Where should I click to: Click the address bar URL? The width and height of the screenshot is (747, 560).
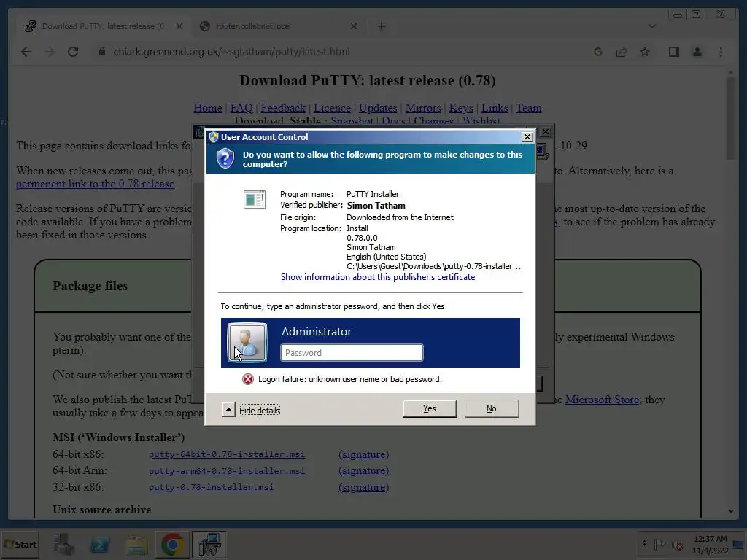tap(231, 52)
